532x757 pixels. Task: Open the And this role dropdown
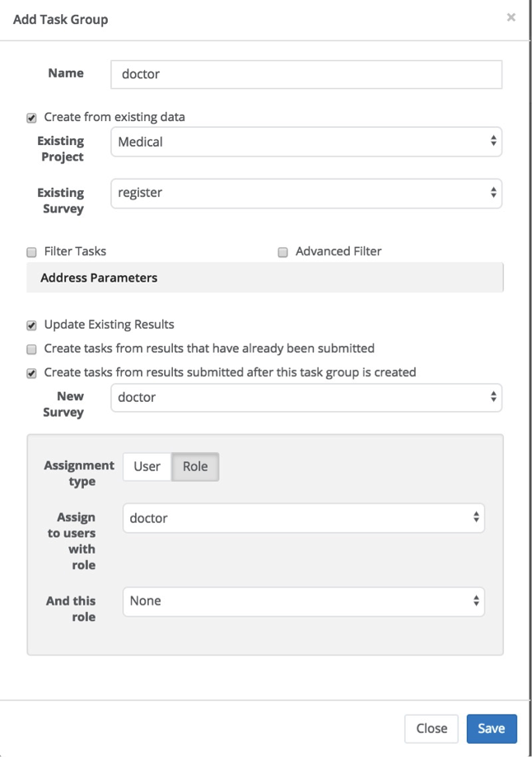point(303,601)
